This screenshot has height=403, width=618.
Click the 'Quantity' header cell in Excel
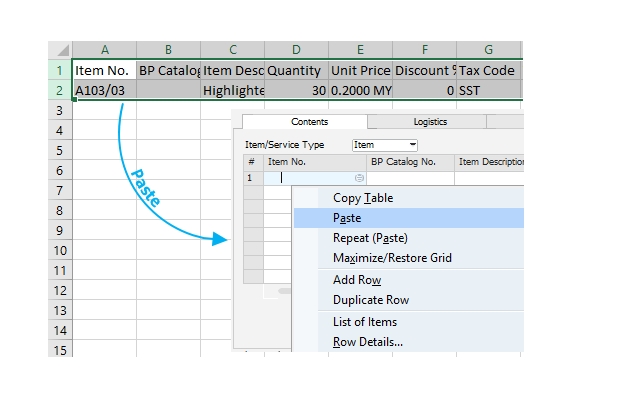[296, 70]
